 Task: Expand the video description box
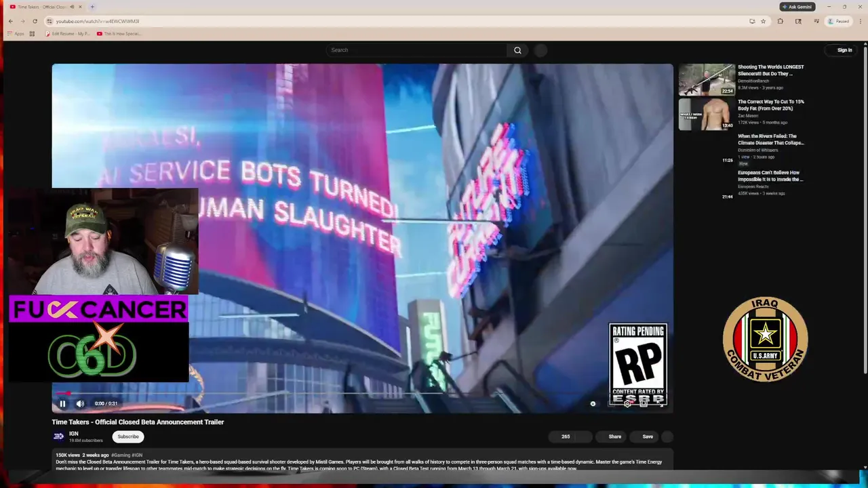[x=363, y=460]
